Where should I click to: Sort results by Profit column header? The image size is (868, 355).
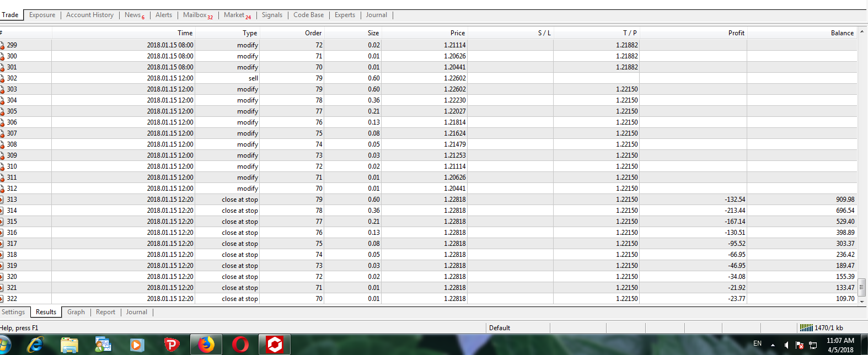[x=736, y=33]
